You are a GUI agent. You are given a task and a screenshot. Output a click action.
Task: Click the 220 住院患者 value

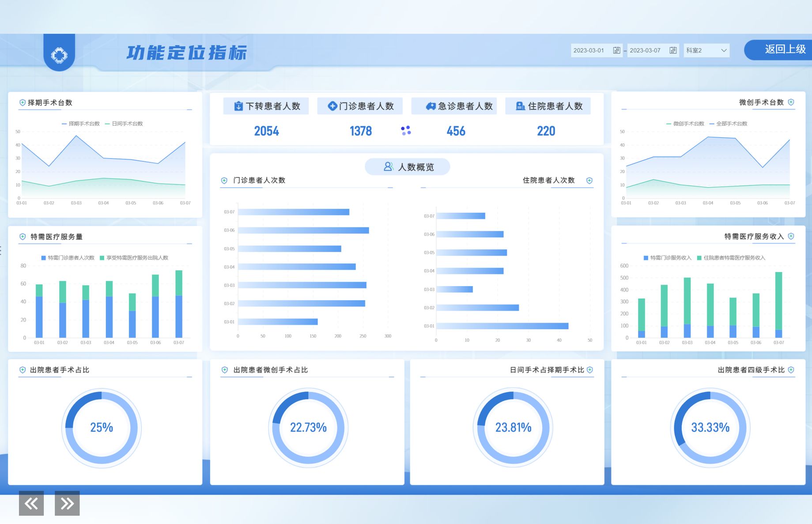coord(546,131)
